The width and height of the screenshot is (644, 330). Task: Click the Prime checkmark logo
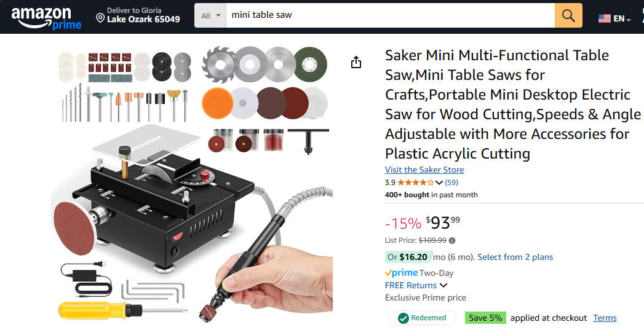[x=401, y=273]
